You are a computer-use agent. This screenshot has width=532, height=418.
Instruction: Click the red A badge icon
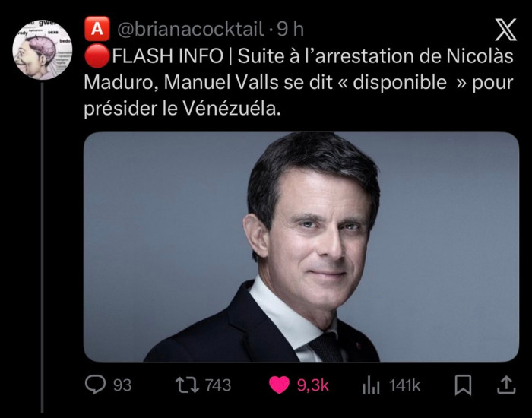click(96, 29)
